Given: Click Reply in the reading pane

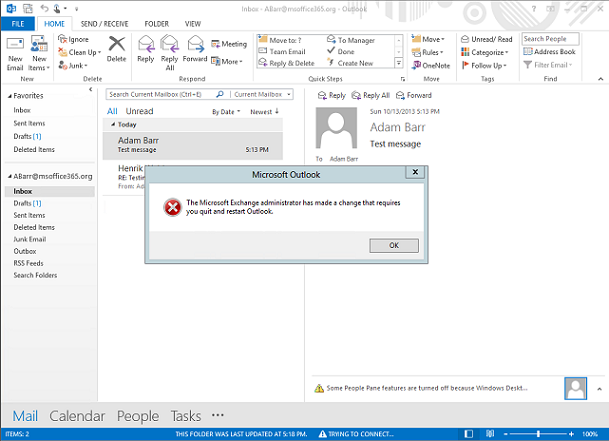Looking at the screenshot, I should click(332, 96).
